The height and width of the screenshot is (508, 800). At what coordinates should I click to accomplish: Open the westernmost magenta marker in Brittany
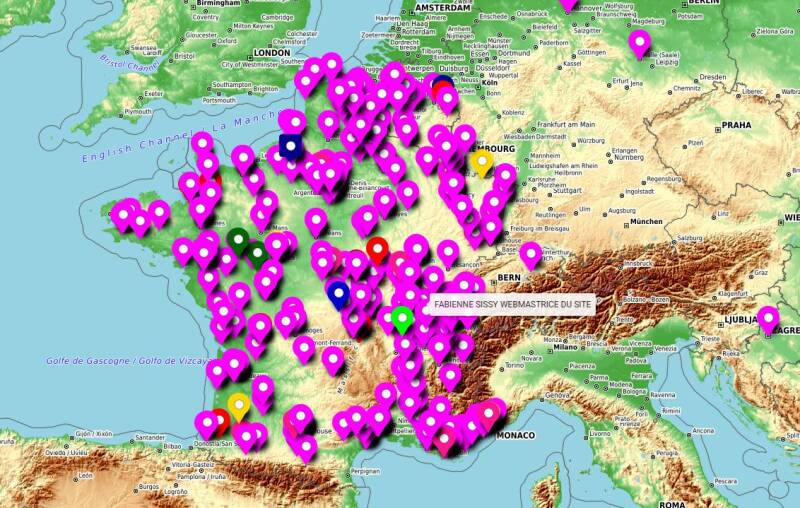click(122, 217)
